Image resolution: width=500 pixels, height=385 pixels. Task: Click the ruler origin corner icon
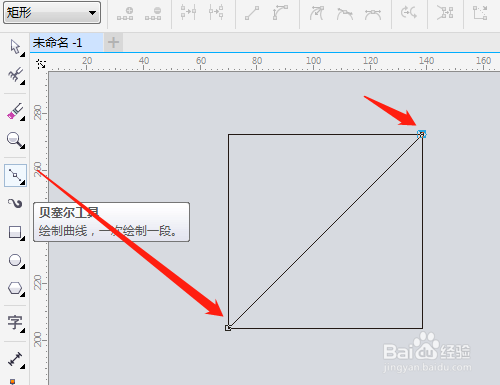click(41, 64)
